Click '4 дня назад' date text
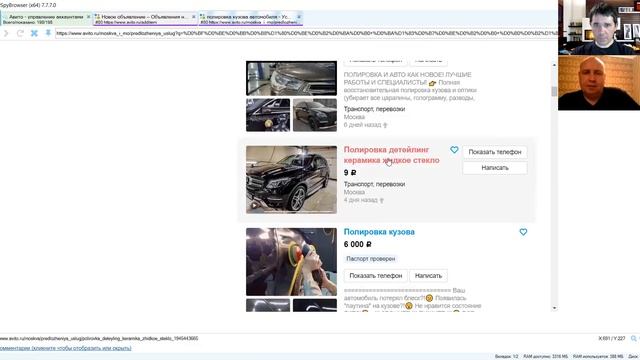This screenshot has height=360, width=640. coord(361,200)
